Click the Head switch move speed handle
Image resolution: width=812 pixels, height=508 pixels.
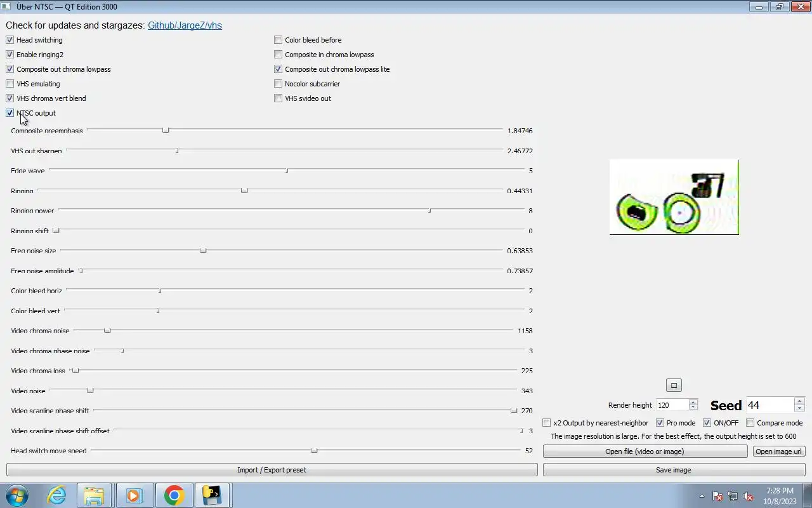[314, 450]
